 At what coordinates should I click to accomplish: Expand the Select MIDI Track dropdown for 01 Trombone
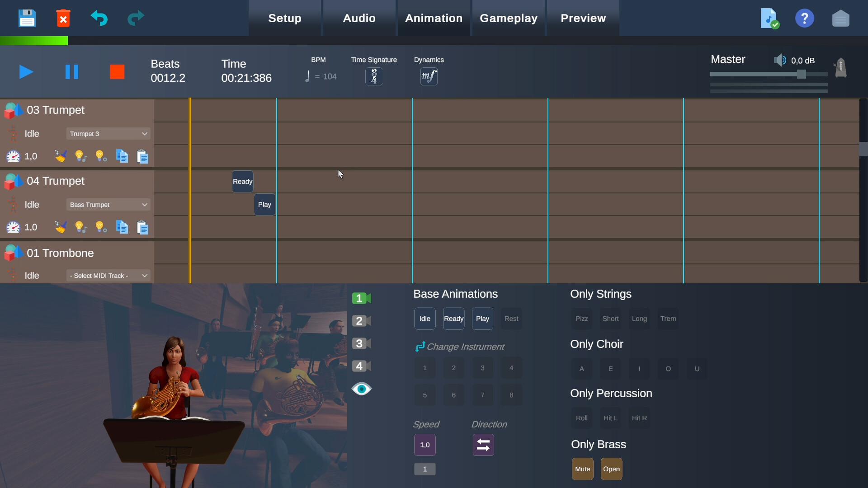pos(108,276)
